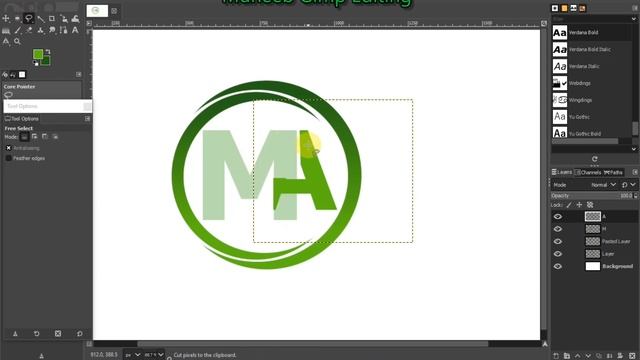Select the open image tab
Image resolution: width=640 pixels, height=360 pixels.
coord(97,11)
